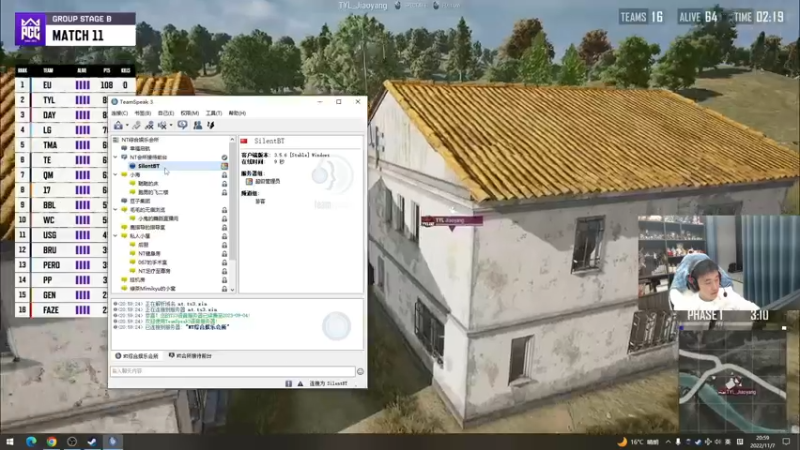Image resolution: width=800 pixels, height=450 pixels.
Task: Click the speech-bubble icon in the TeamSpeak toolbar
Action: 182,125
